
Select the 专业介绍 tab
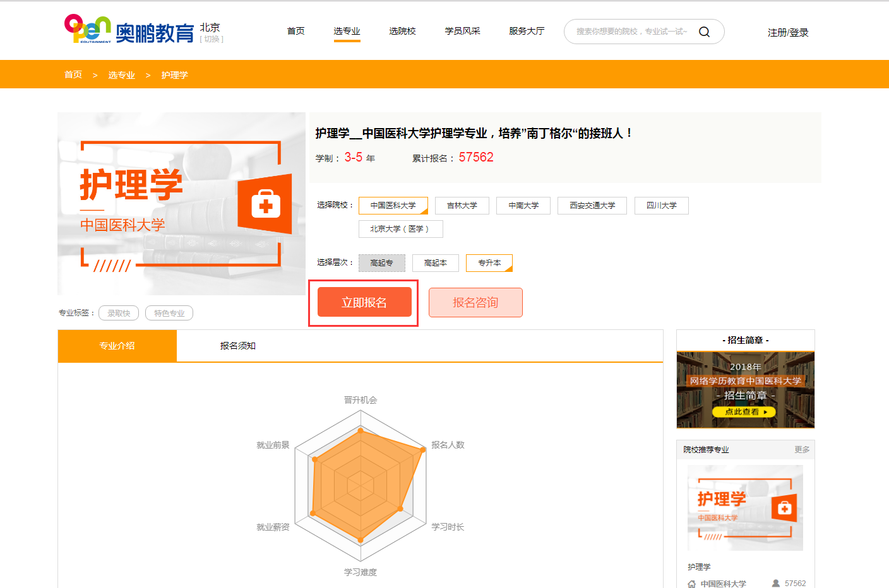116,346
